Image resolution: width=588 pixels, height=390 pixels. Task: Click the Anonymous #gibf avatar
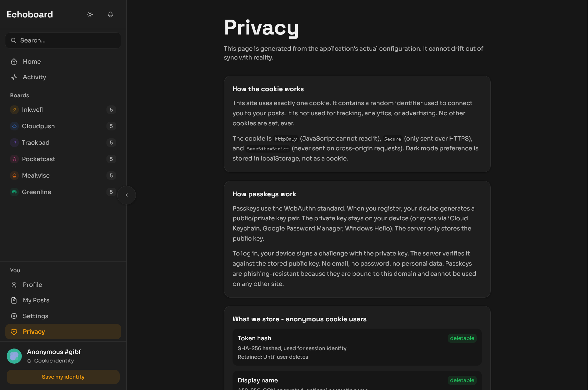click(x=14, y=356)
